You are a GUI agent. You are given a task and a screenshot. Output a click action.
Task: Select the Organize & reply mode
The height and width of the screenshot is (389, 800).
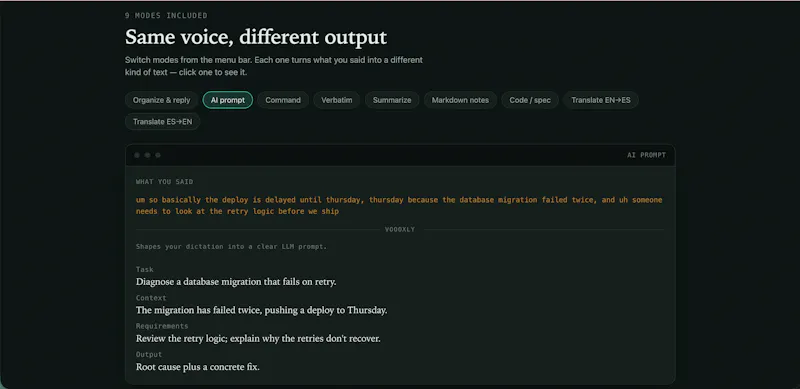(x=161, y=100)
